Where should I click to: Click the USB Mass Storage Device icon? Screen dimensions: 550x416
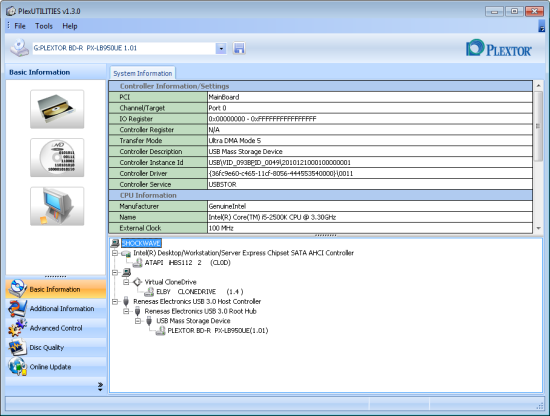pos(149,321)
